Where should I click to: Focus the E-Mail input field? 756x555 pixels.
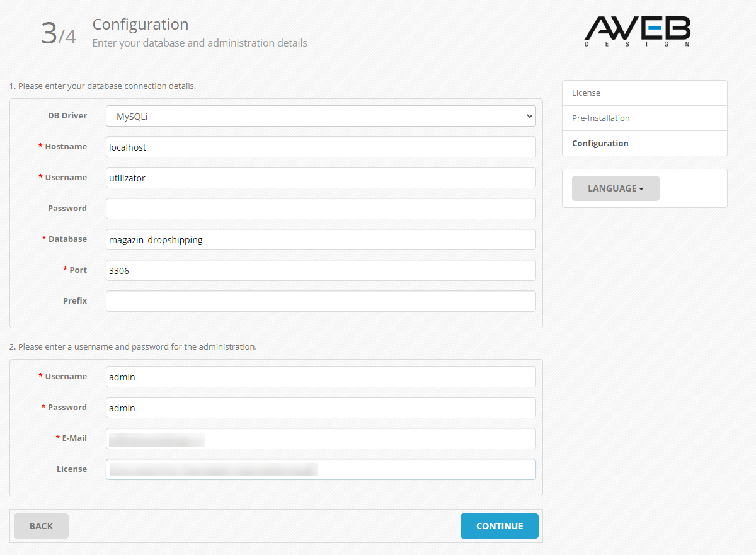tap(321, 438)
